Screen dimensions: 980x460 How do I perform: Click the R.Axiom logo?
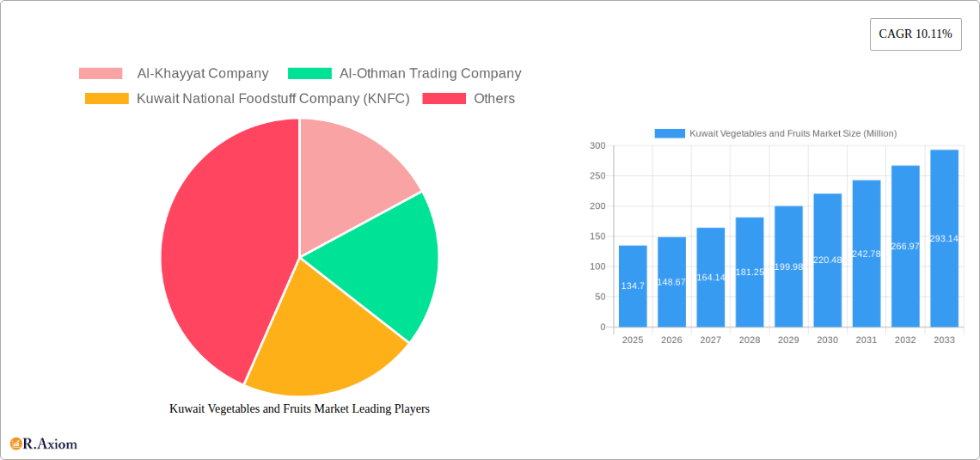point(44,444)
